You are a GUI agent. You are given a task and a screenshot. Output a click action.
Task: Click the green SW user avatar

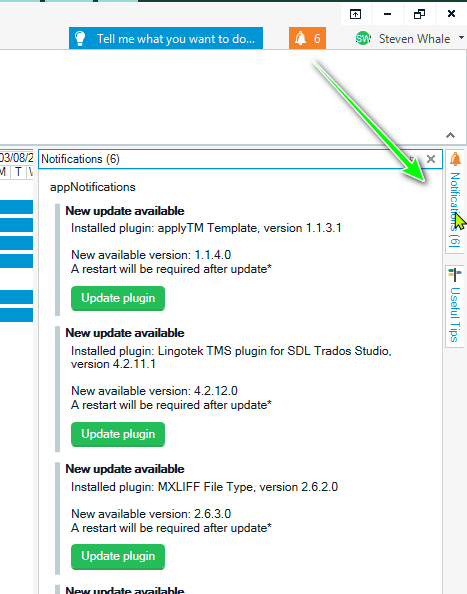tap(363, 38)
